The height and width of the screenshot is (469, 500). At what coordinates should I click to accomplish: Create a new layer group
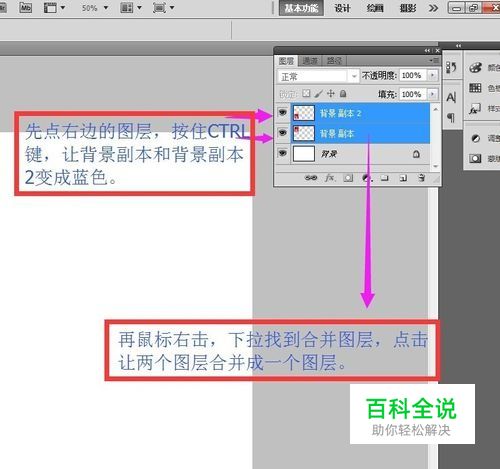385,178
